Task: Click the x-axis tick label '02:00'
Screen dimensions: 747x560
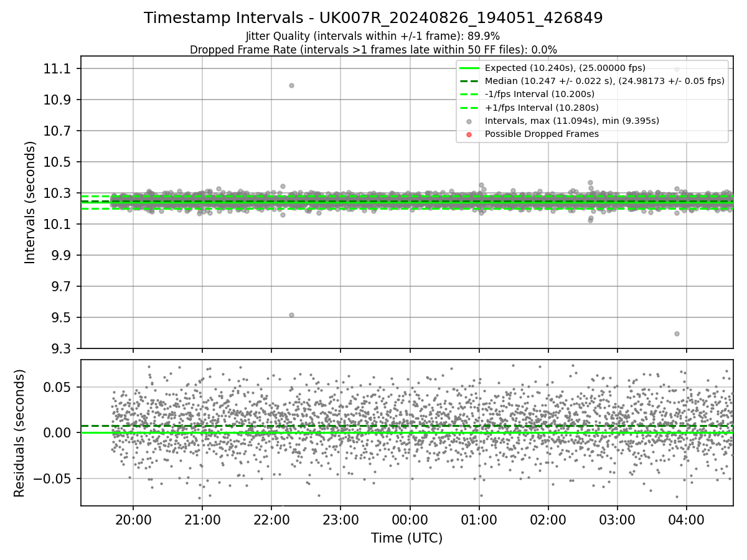Action: [548, 520]
